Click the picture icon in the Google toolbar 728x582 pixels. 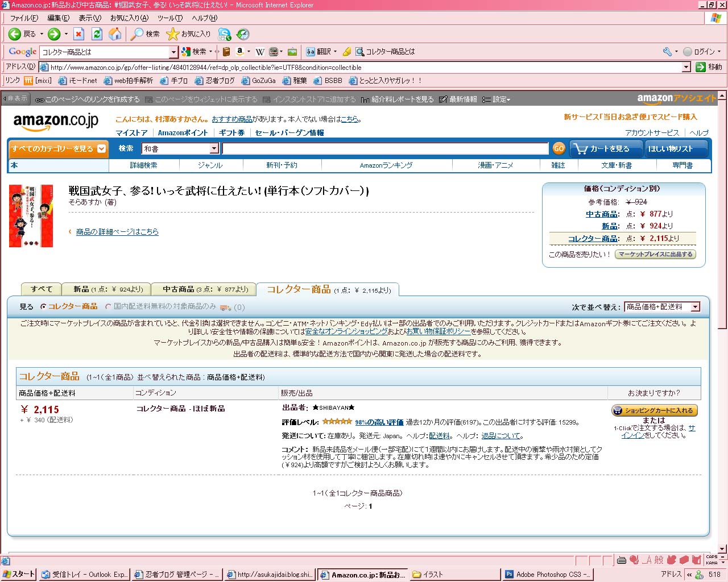[292, 52]
